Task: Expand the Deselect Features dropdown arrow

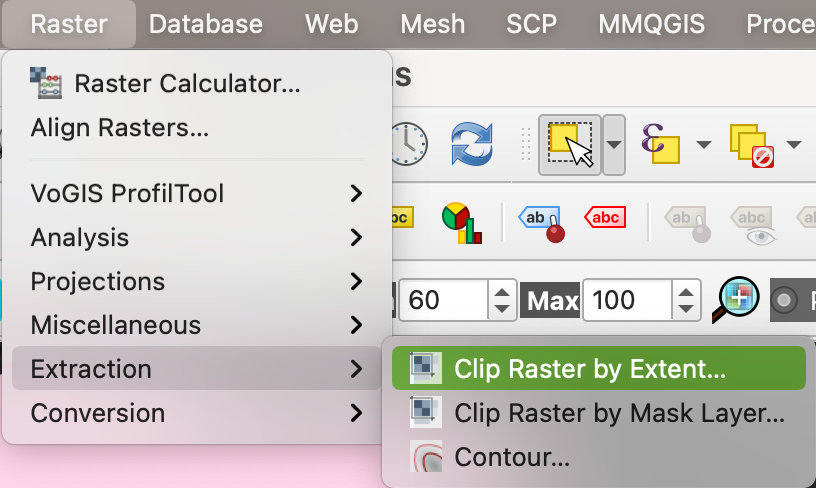Action: pyautogui.click(x=794, y=145)
